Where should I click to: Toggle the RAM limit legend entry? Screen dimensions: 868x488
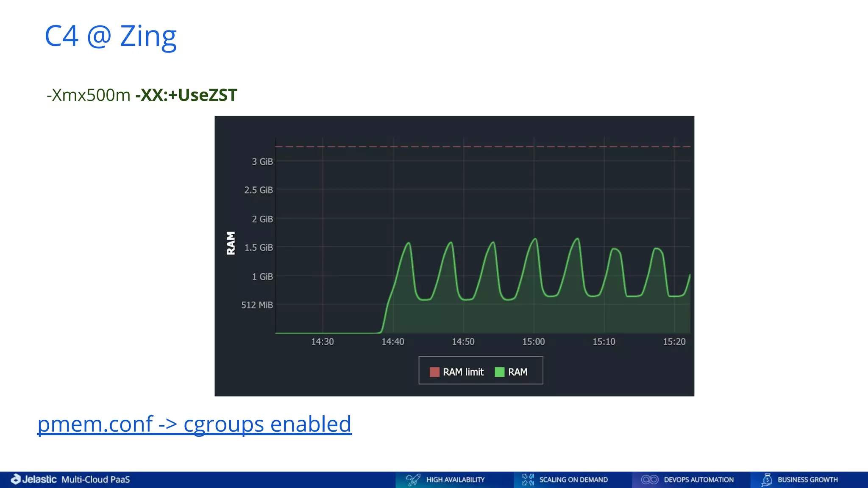click(463, 372)
